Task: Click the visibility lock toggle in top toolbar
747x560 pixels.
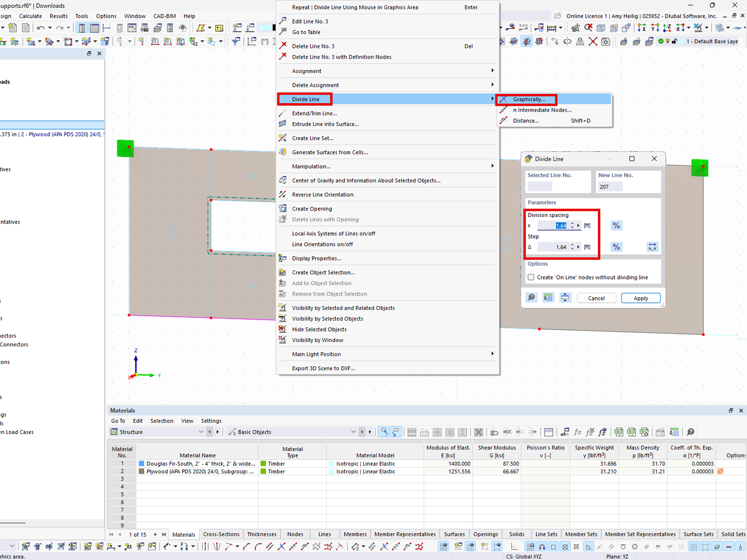Action: pos(675,41)
